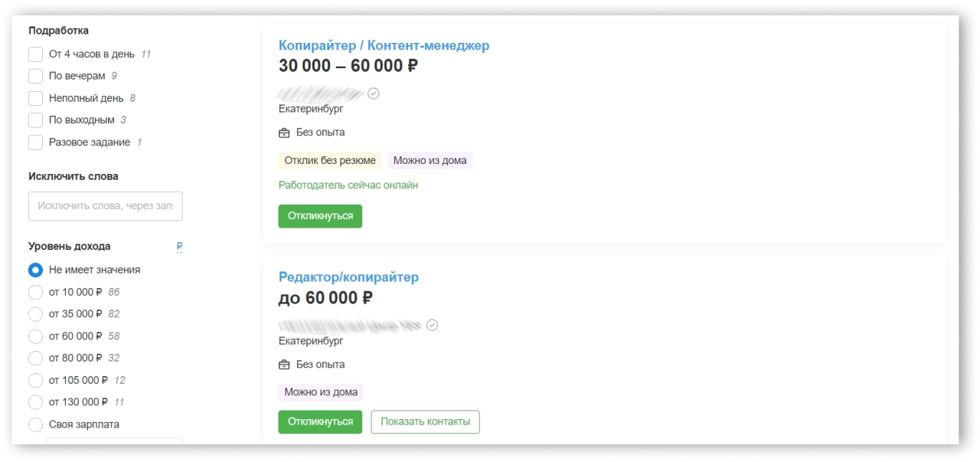
Task: Choose the Своя зарплата option
Action: pyautogui.click(x=35, y=424)
